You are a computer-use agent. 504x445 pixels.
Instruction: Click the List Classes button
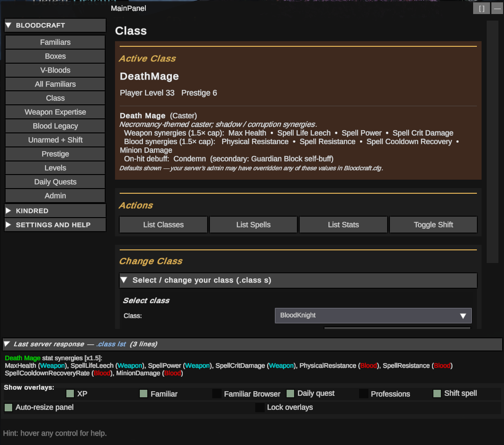(x=163, y=225)
